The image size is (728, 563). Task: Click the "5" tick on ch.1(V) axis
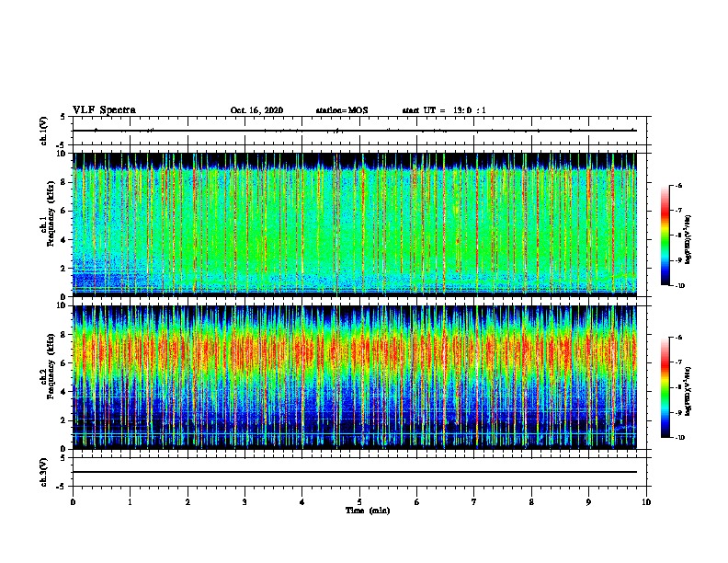coord(63,117)
